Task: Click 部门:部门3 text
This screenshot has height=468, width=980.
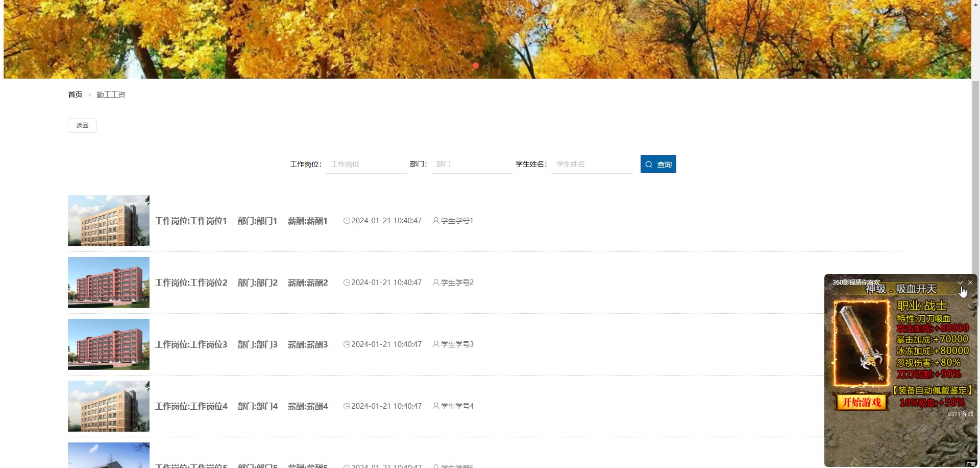Action: click(258, 344)
